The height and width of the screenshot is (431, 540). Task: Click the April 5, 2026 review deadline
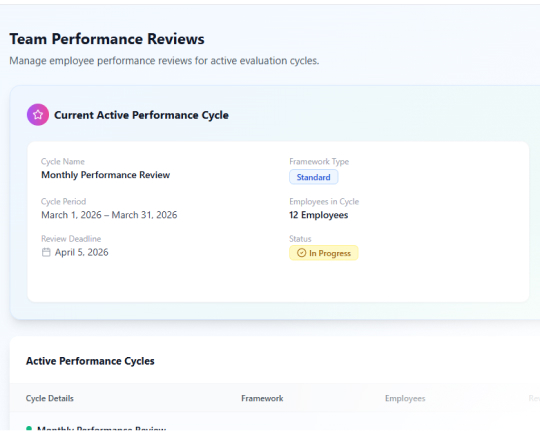[82, 253]
